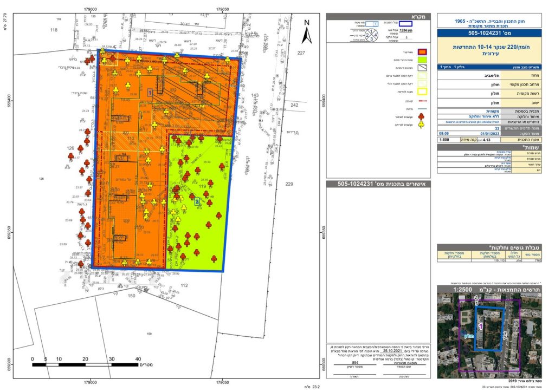Click the yellow-outlined building legend symbol
This screenshot has height=392, width=555.
[422, 92]
